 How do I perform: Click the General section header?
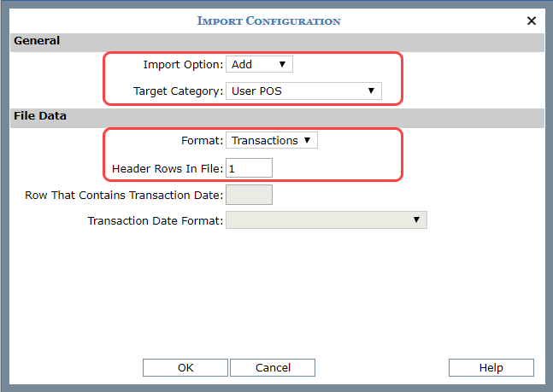click(37, 41)
